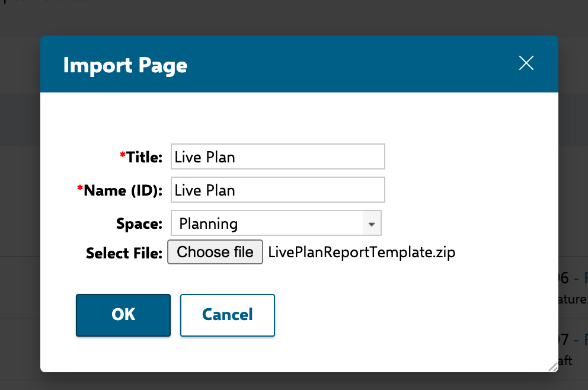This screenshot has height=390, width=588.
Task: Click the Name (ID) field label
Action: (x=123, y=190)
